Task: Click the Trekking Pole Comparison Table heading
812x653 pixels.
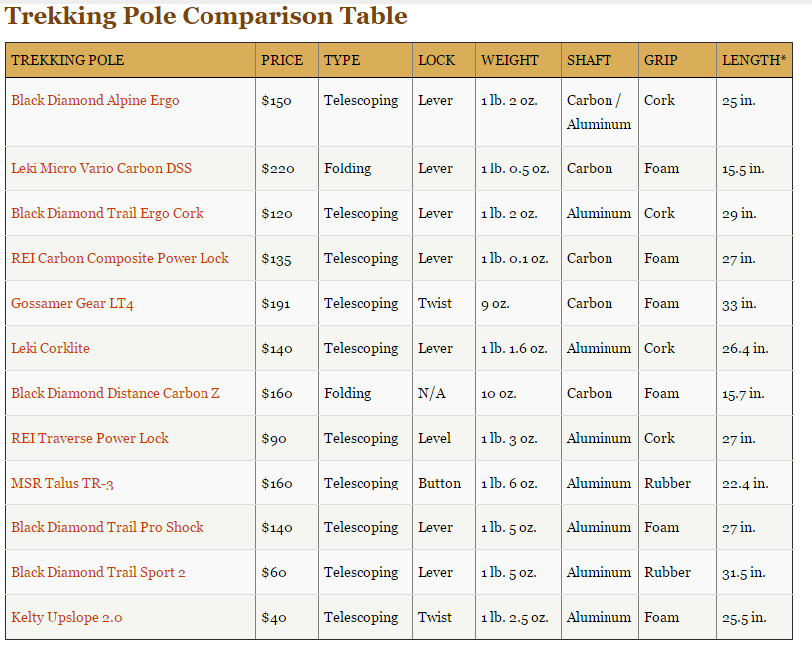Action: click(205, 16)
